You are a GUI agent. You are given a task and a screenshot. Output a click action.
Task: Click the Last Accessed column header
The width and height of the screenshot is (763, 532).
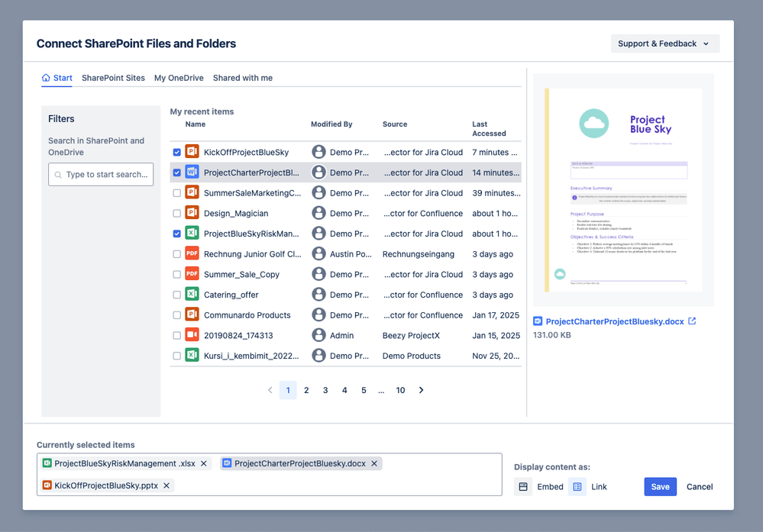click(x=489, y=129)
